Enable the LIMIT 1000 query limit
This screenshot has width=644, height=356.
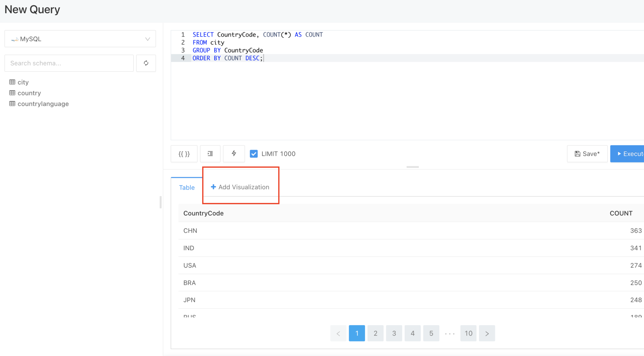point(254,154)
